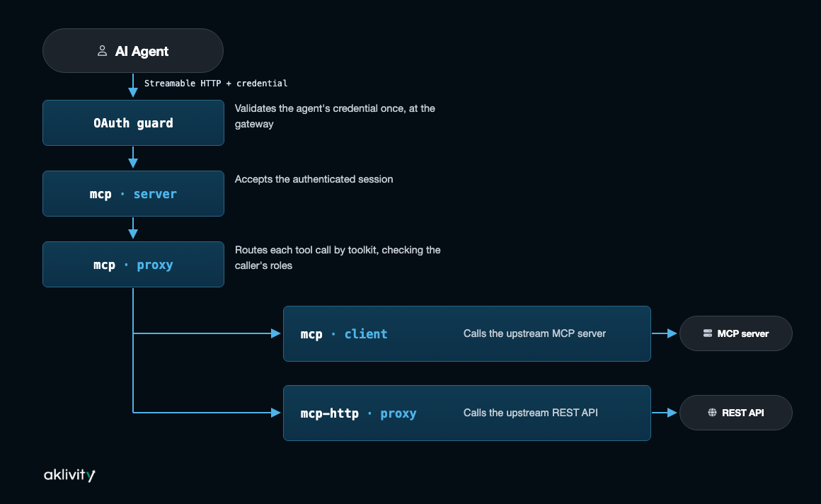Click 'Streamable HTTP + credential' label
Viewport: 821px width, 504px height.
[x=216, y=84]
